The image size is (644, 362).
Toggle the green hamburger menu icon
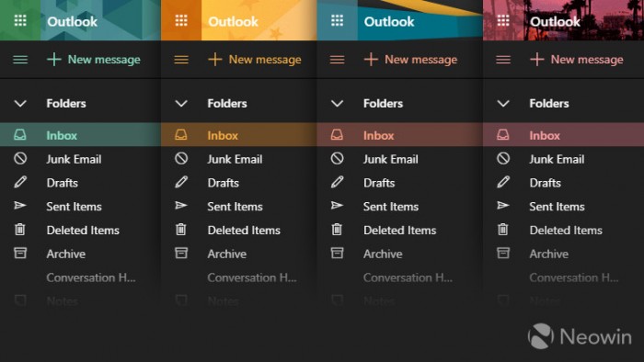pyautogui.click(x=20, y=60)
